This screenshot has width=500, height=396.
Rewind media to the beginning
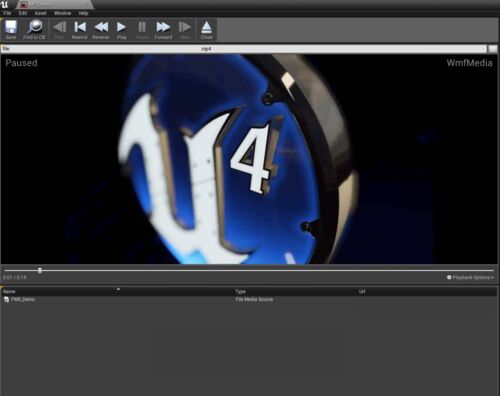pyautogui.click(x=80, y=30)
